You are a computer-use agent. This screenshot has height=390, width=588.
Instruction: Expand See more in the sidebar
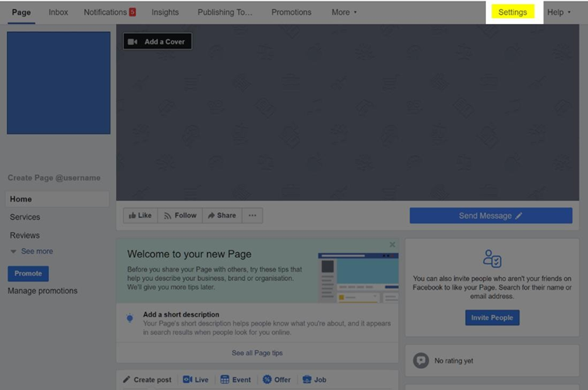tap(32, 251)
